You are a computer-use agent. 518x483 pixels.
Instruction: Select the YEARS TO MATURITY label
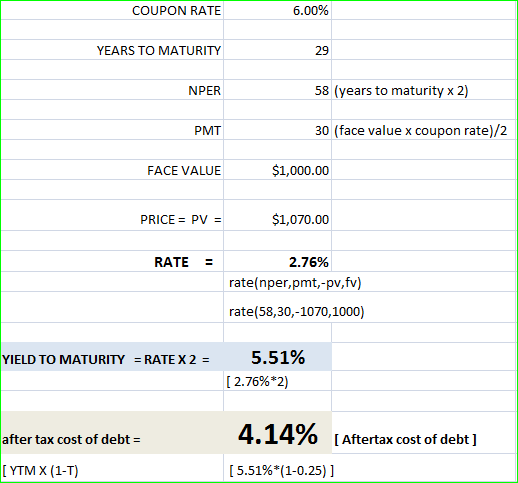coord(159,51)
